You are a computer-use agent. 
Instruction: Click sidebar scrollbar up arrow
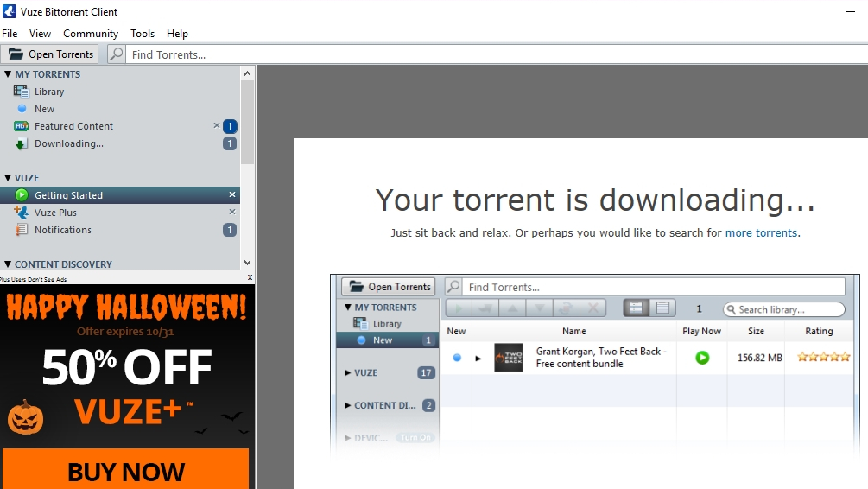[248, 73]
